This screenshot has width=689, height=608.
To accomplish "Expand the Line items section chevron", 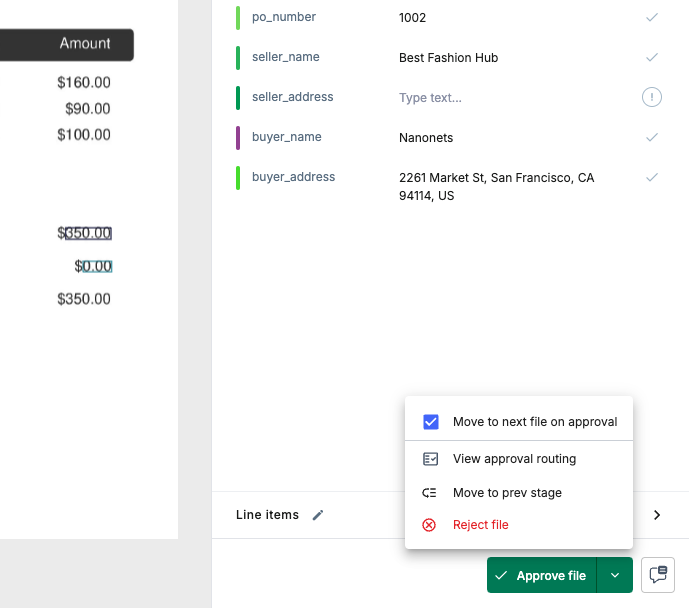I will [657, 515].
